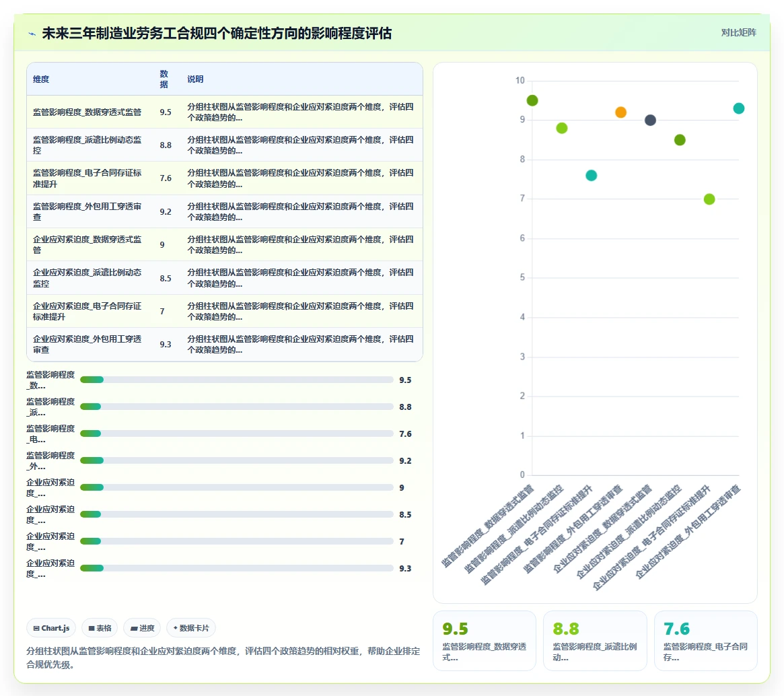This screenshot has height=696, width=784.
Task: Click the small icon before the title
Action: pyautogui.click(x=32, y=34)
